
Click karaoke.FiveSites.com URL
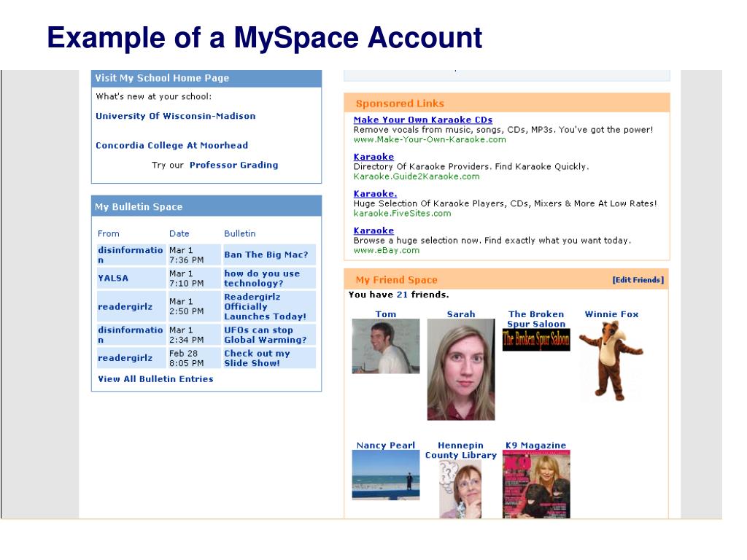tap(402, 214)
